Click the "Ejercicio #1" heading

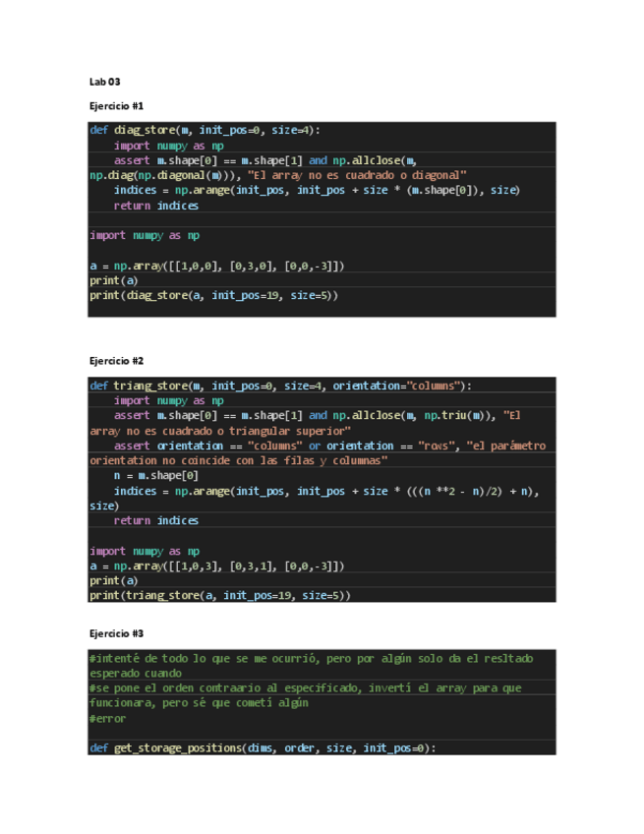(x=116, y=105)
